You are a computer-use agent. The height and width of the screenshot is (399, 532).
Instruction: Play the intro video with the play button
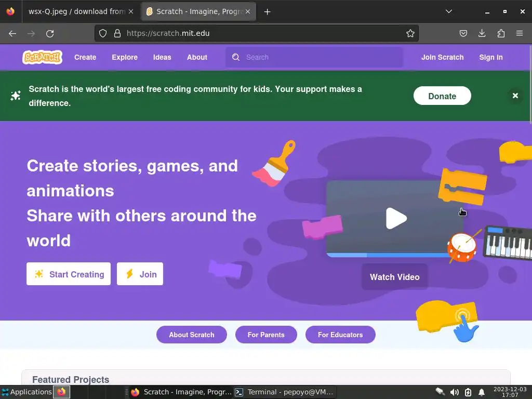pyautogui.click(x=396, y=219)
